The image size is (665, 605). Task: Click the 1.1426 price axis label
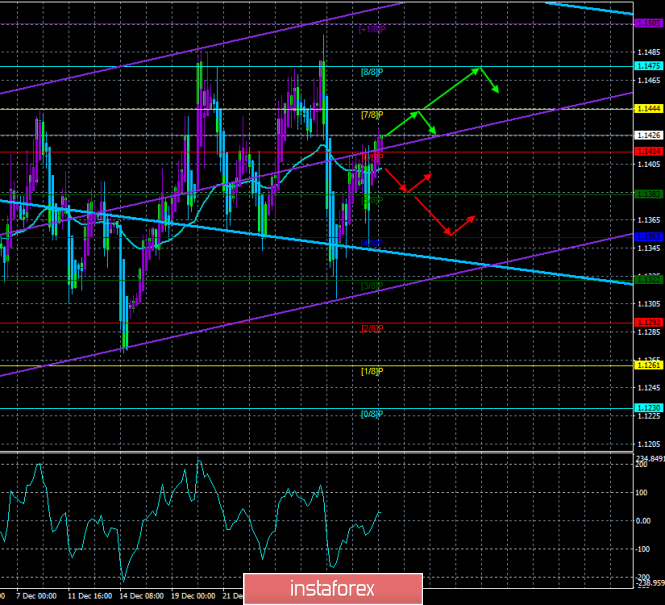647,135
